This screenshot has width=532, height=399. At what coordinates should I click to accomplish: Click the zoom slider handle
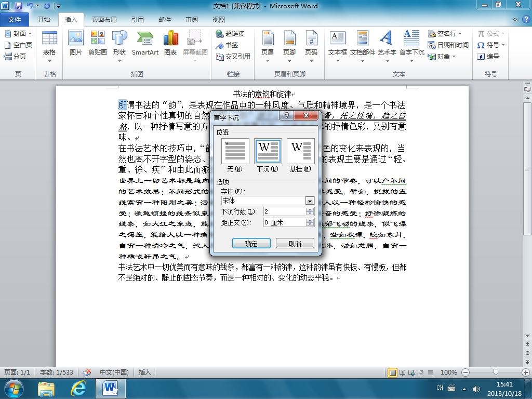click(496, 372)
